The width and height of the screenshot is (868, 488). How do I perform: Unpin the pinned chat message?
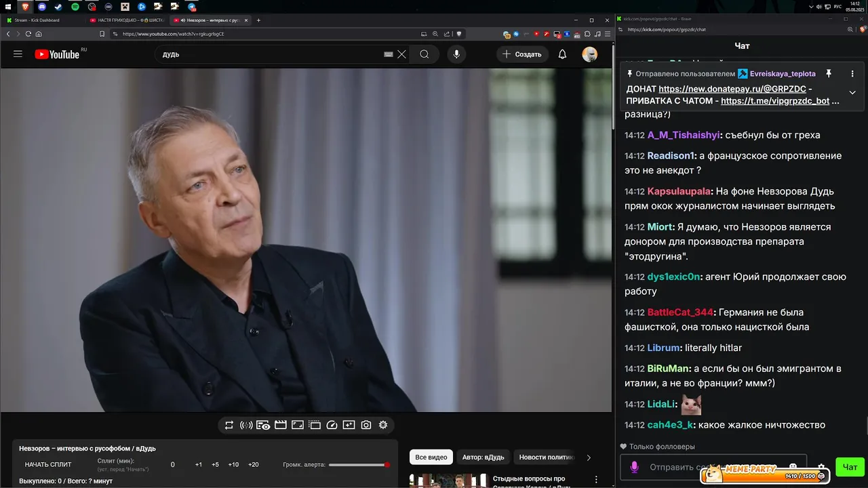pyautogui.click(x=828, y=74)
